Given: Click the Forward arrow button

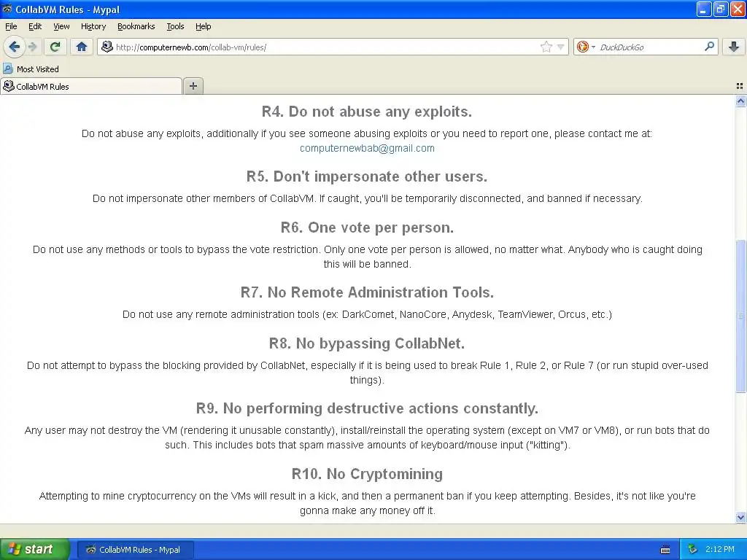Looking at the screenshot, I should (x=32, y=47).
